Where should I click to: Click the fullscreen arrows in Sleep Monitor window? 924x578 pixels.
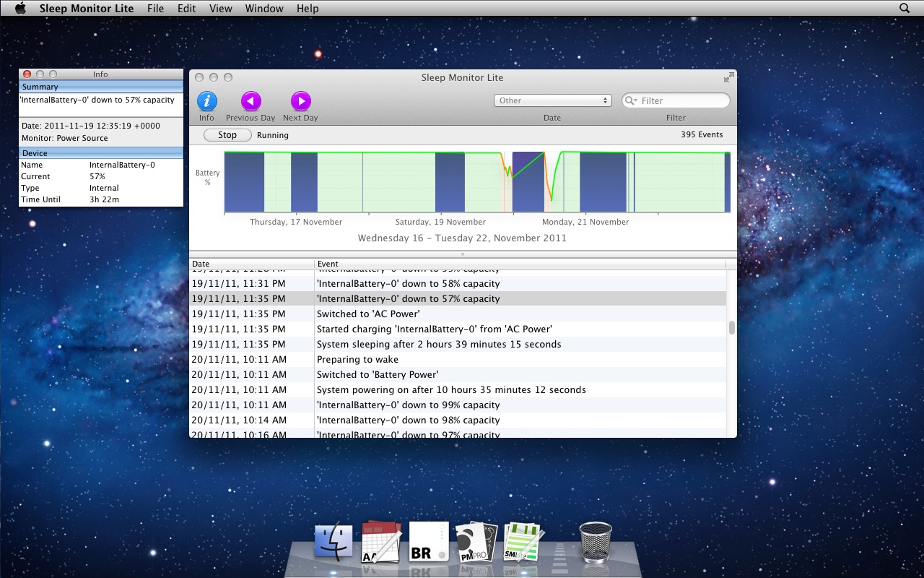(x=728, y=77)
